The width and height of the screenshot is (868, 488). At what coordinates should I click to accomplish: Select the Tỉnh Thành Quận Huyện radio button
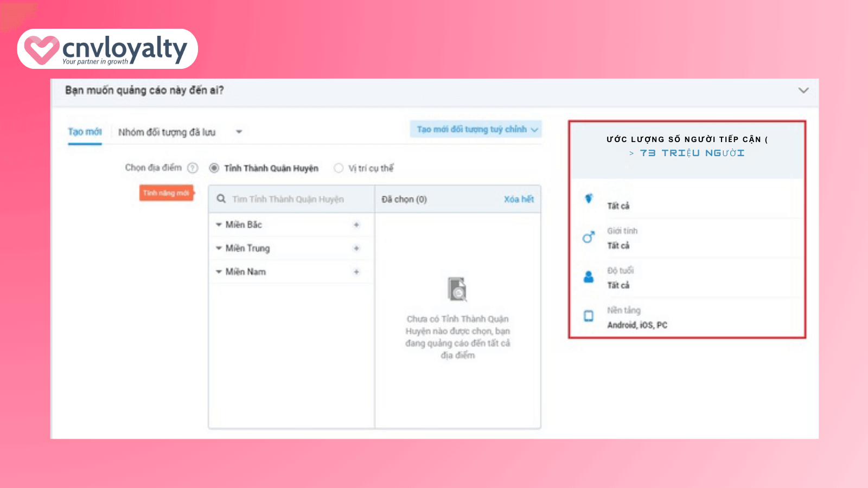pos(215,168)
